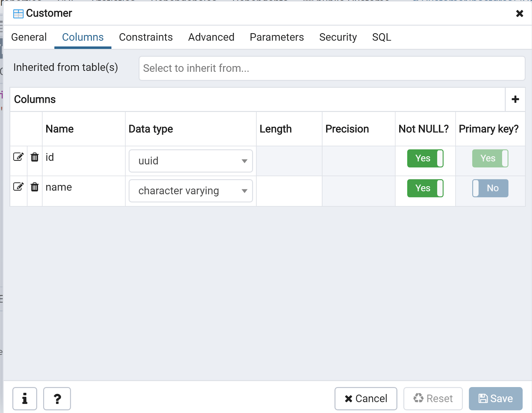Close the Customer dialog with X

click(519, 13)
